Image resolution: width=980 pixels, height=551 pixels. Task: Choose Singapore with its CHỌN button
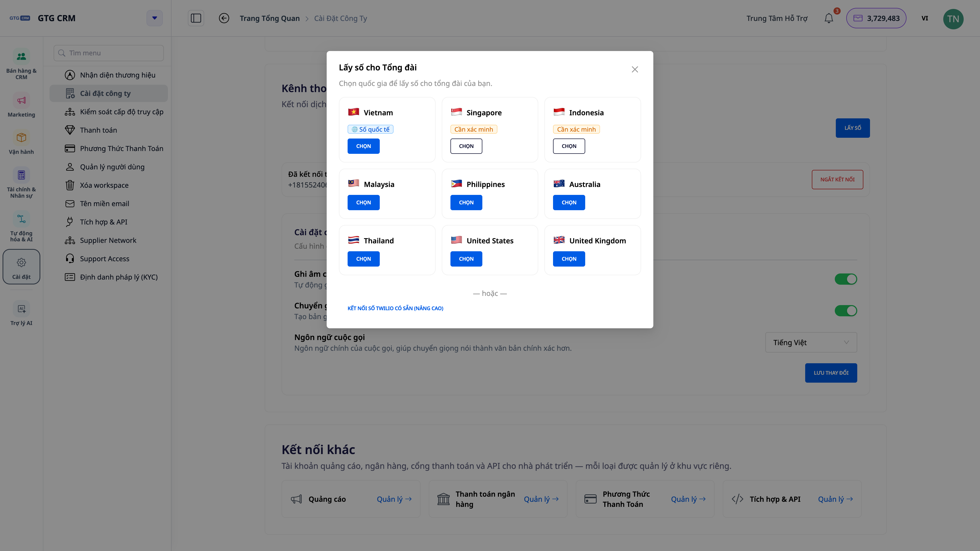pos(466,146)
